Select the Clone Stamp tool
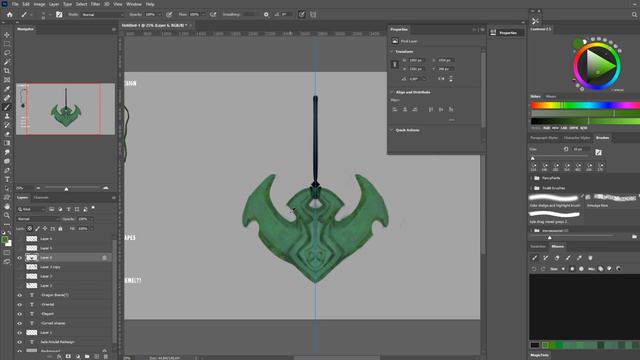640x360 pixels. click(x=7, y=116)
